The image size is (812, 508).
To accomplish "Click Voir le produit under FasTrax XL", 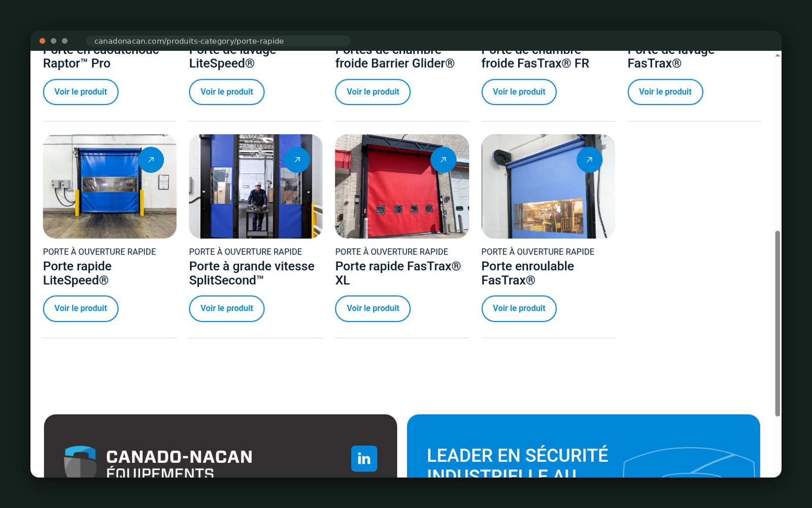I will click(373, 308).
